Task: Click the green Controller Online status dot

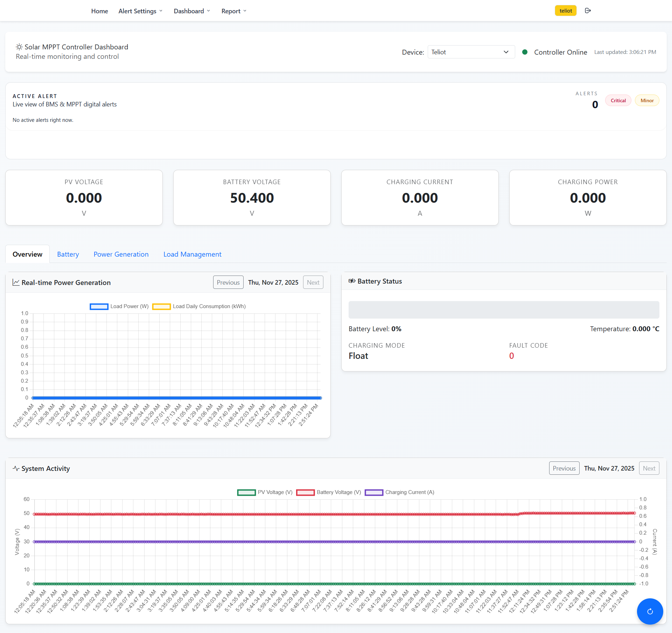Action: 525,52
